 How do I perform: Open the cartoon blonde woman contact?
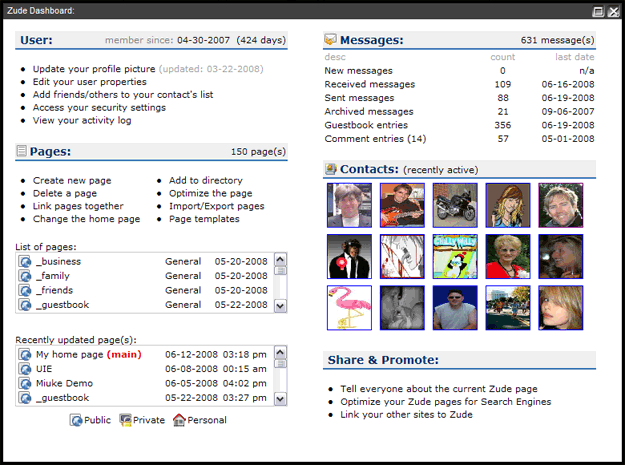508,205
